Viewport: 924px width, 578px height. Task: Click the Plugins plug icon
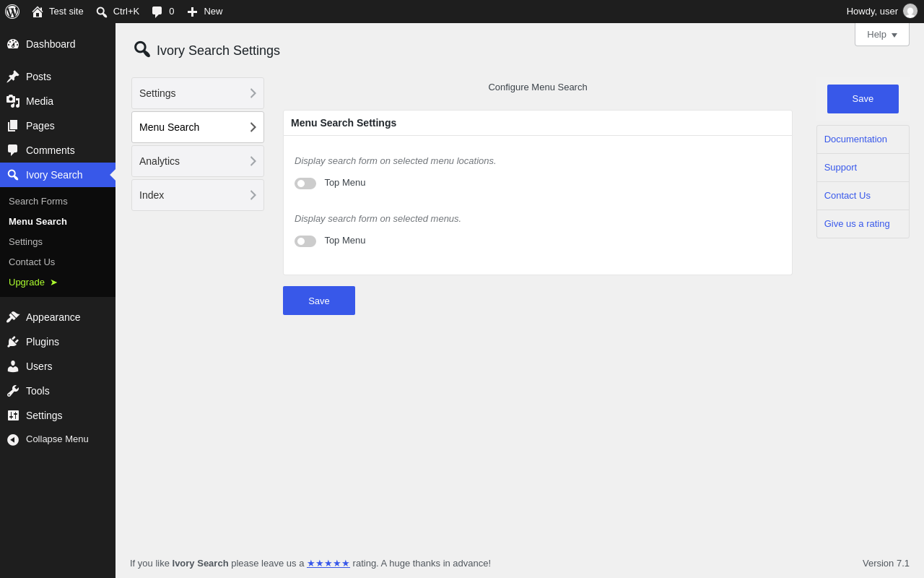13,342
